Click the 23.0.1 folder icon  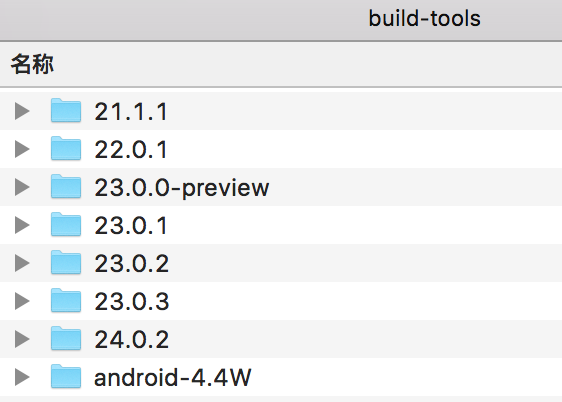pos(66,224)
